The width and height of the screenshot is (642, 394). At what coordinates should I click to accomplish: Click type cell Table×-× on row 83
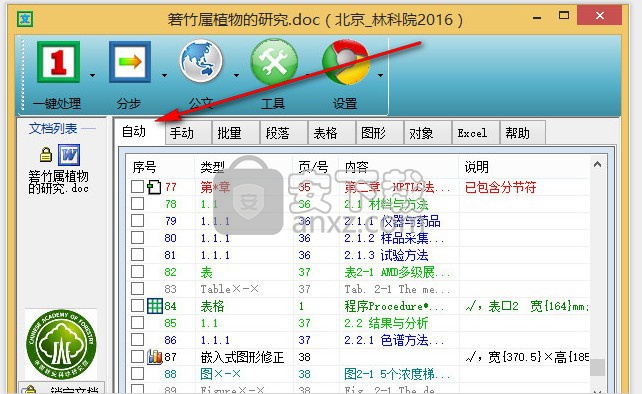click(229, 289)
